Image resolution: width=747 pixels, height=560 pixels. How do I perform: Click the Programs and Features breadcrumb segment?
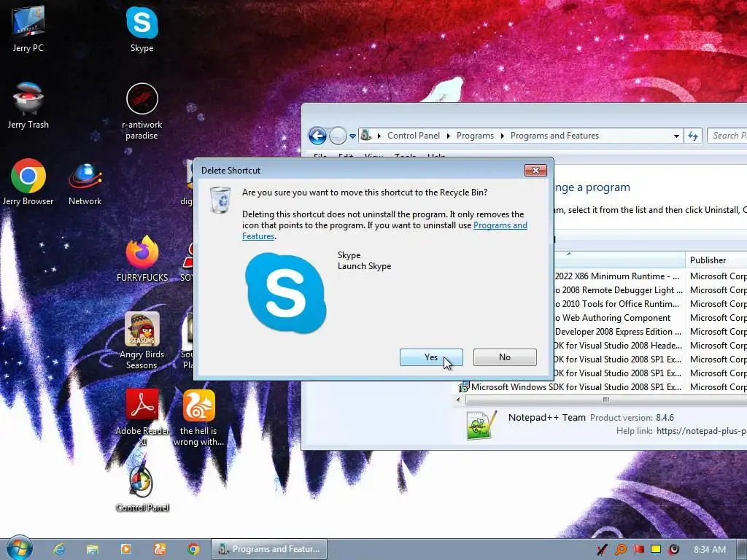click(x=554, y=136)
